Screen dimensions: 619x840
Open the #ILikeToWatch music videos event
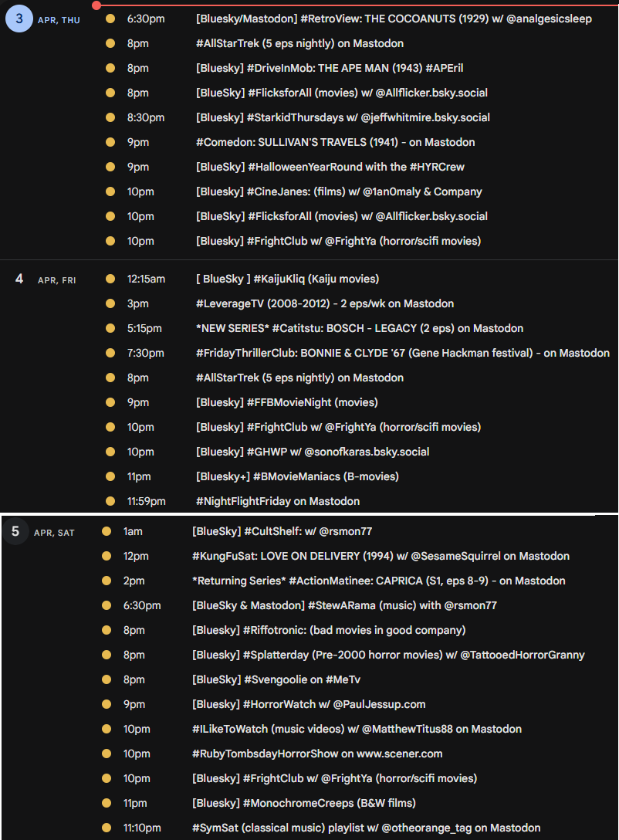point(357,728)
